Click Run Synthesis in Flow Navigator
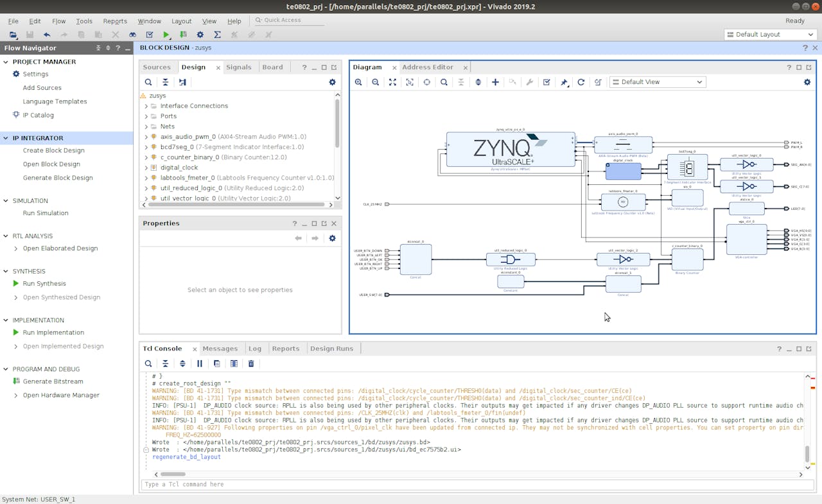Image resolution: width=822 pixels, height=504 pixels. tap(44, 284)
